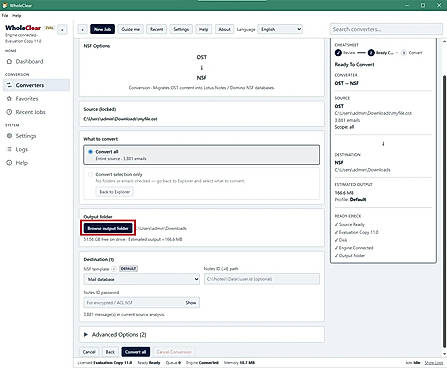Viewport: 447px width, 368px height.
Task: Expand Advanced Options (2) section
Action: pyautogui.click(x=202, y=334)
